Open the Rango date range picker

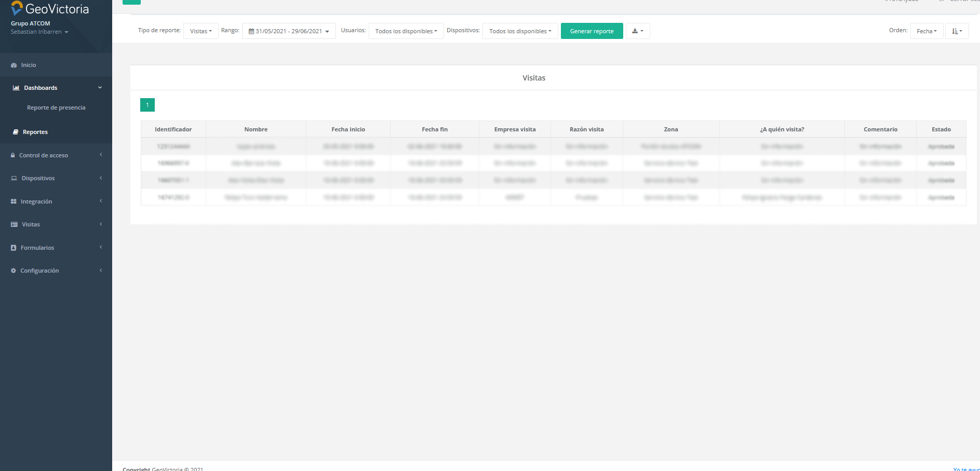click(x=289, y=31)
